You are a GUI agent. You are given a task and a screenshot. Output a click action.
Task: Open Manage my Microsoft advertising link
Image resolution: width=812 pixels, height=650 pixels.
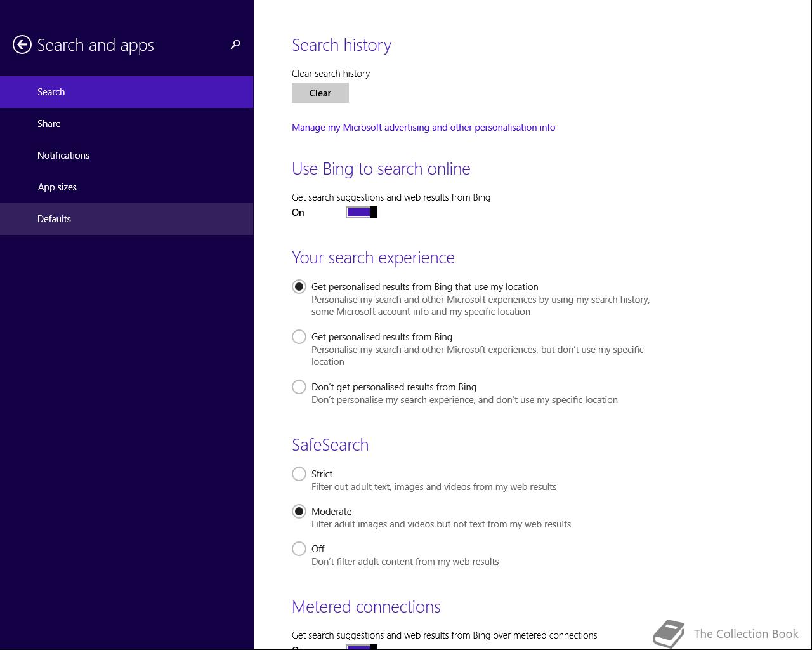point(423,128)
